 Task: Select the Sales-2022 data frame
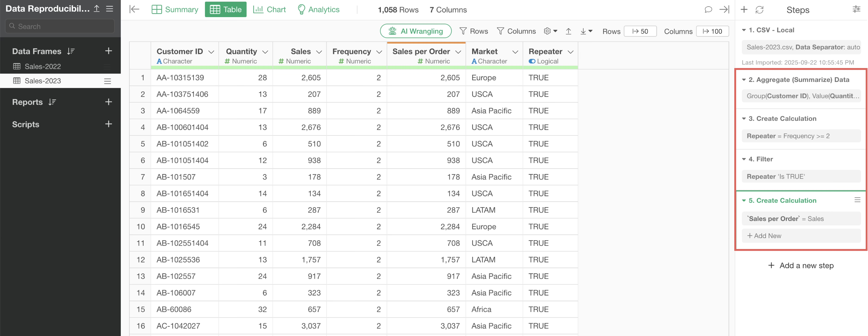click(x=43, y=66)
